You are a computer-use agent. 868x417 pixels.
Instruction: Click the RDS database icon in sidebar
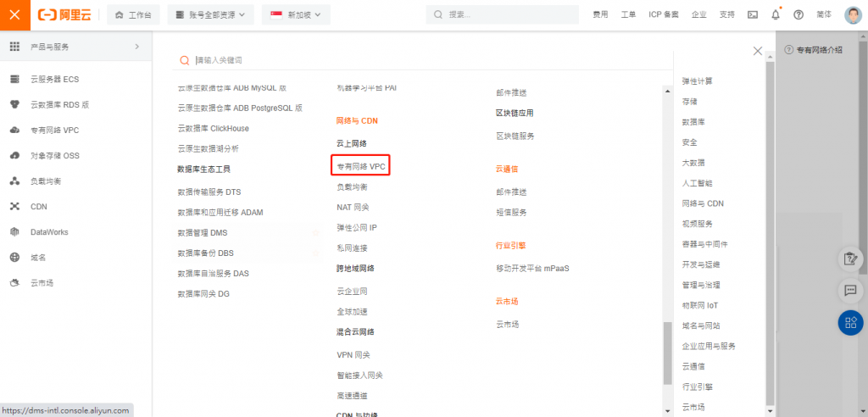15,104
